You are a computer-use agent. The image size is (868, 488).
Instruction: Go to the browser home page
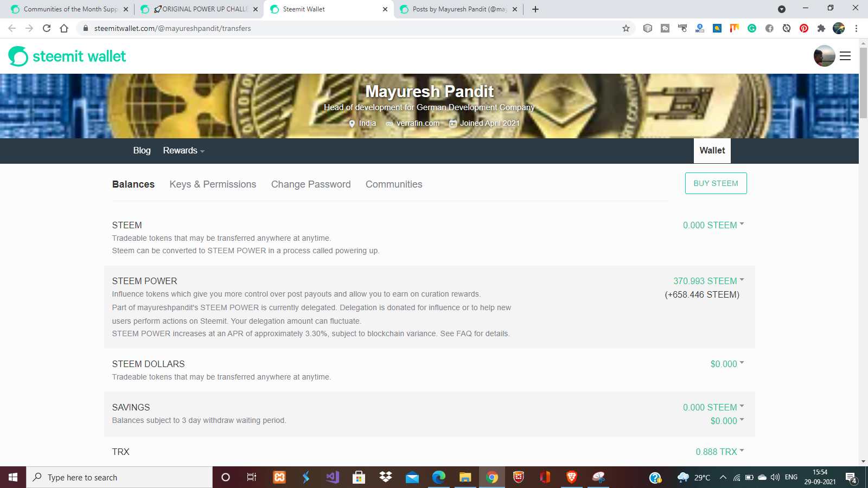(64, 28)
